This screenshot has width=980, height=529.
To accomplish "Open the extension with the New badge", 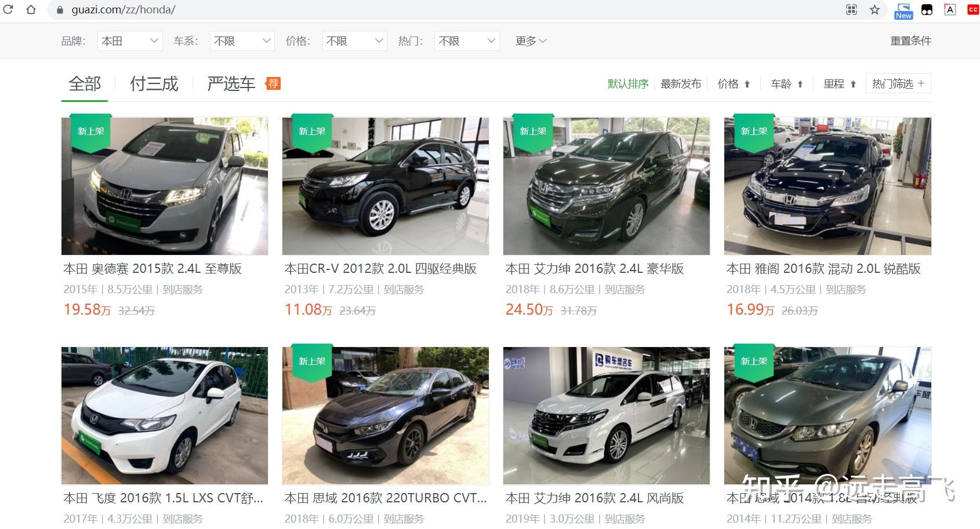I will (903, 10).
